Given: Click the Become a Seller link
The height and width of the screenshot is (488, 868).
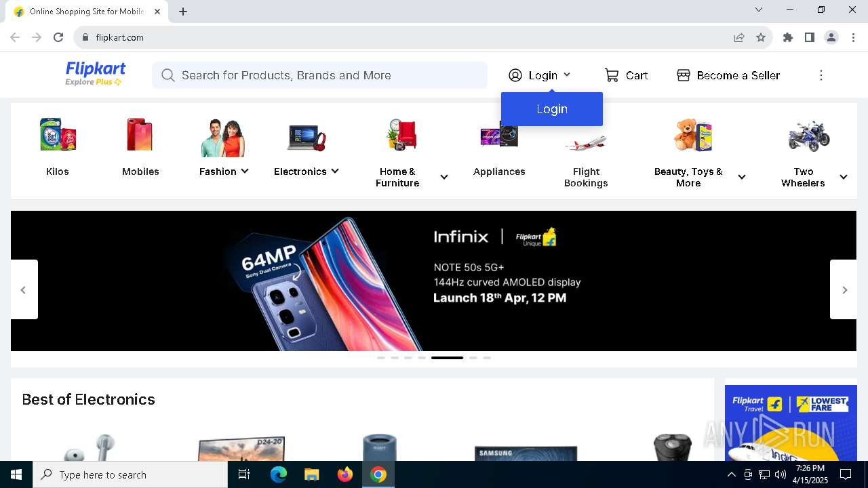Looking at the screenshot, I should [x=738, y=75].
